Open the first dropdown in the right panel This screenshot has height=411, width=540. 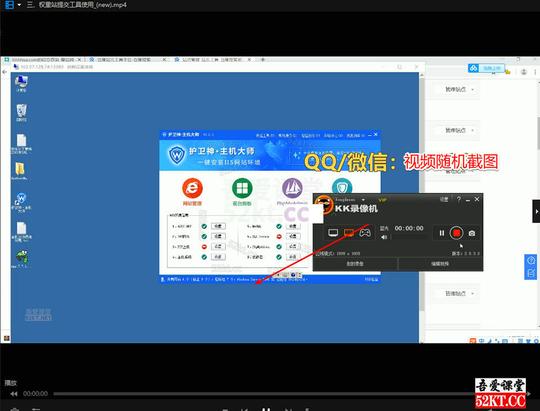(459, 90)
